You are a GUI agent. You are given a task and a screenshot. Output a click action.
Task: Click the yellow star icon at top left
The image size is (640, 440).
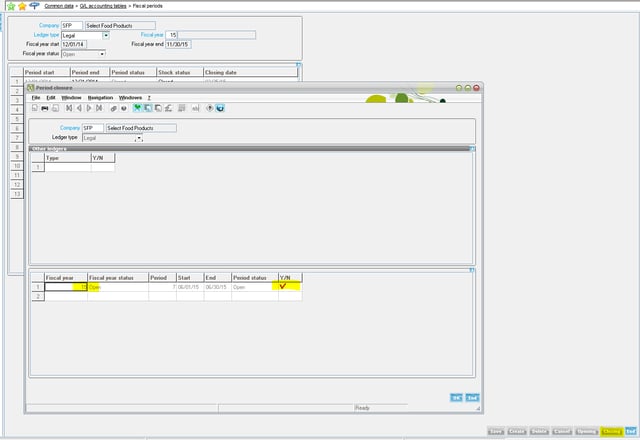point(21,6)
